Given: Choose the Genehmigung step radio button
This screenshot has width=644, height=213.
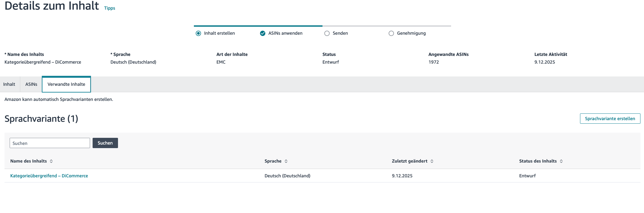Looking at the screenshot, I should point(391,33).
